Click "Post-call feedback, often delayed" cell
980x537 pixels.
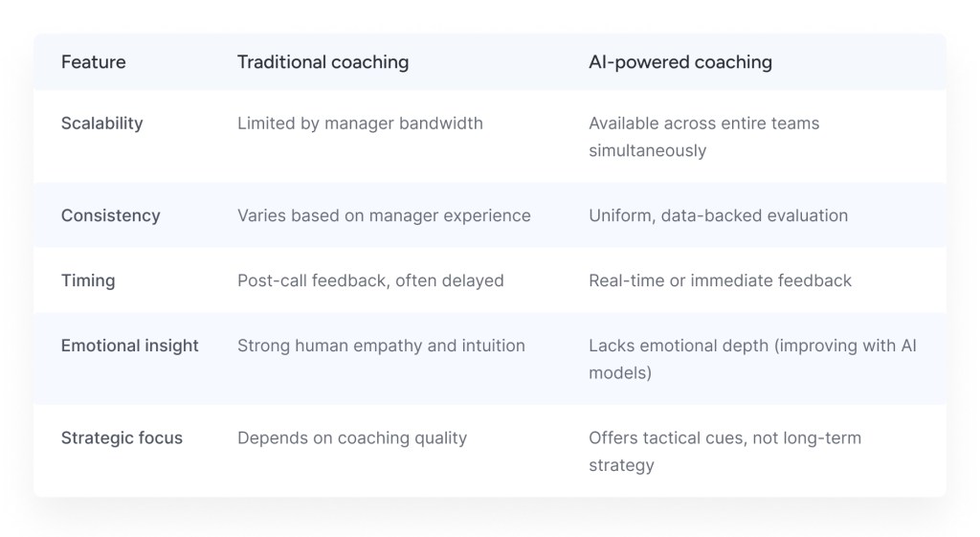click(x=370, y=280)
